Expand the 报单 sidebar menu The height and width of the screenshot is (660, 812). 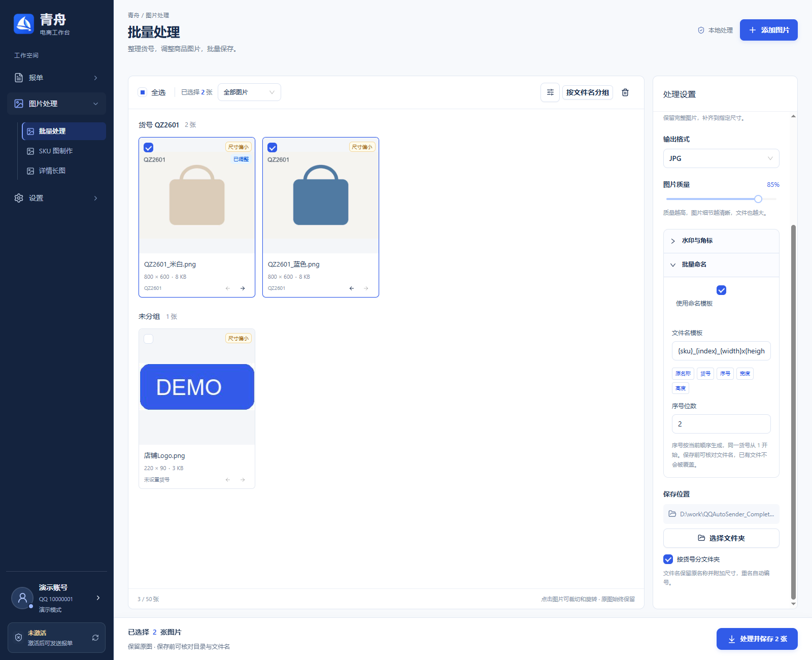(x=56, y=78)
